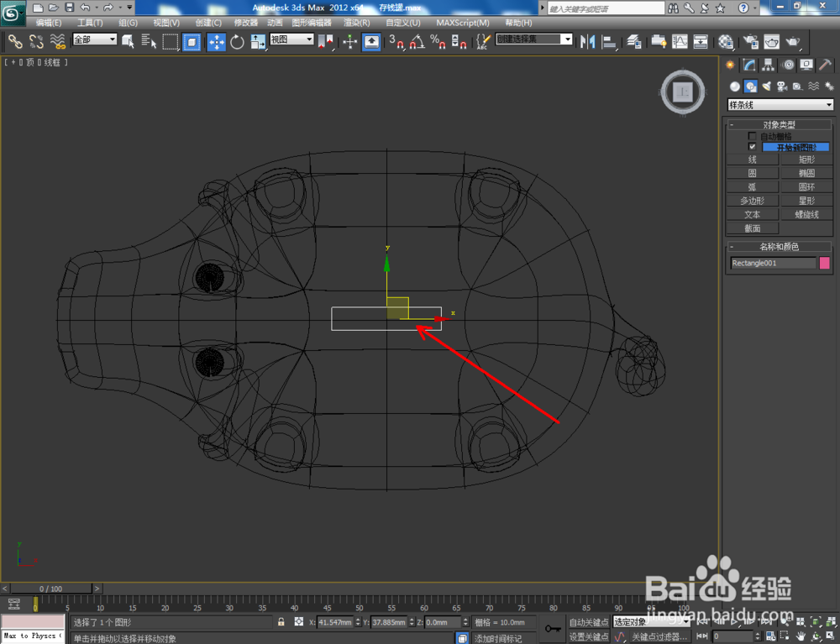Open the Curve Editor icon
Viewport: 840px width, 644px height.
(680, 41)
